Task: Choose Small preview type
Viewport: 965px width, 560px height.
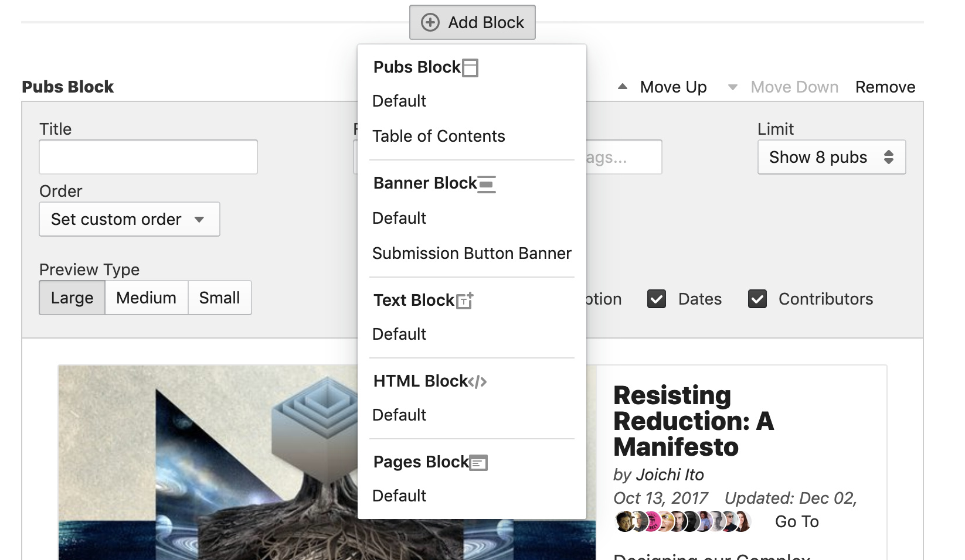Action: coord(219,298)
